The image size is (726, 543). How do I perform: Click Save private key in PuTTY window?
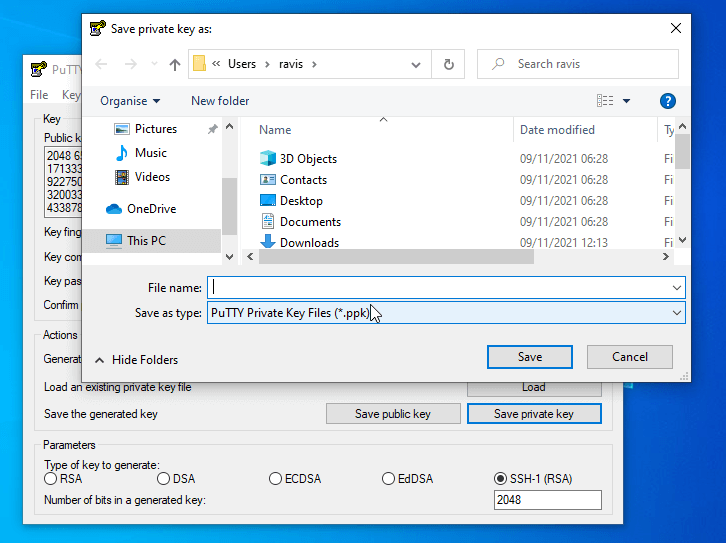tap(534, 413)
